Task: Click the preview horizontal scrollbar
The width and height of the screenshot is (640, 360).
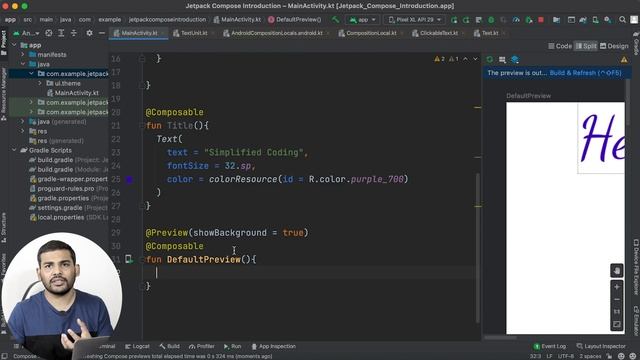Action: [500, 338]
